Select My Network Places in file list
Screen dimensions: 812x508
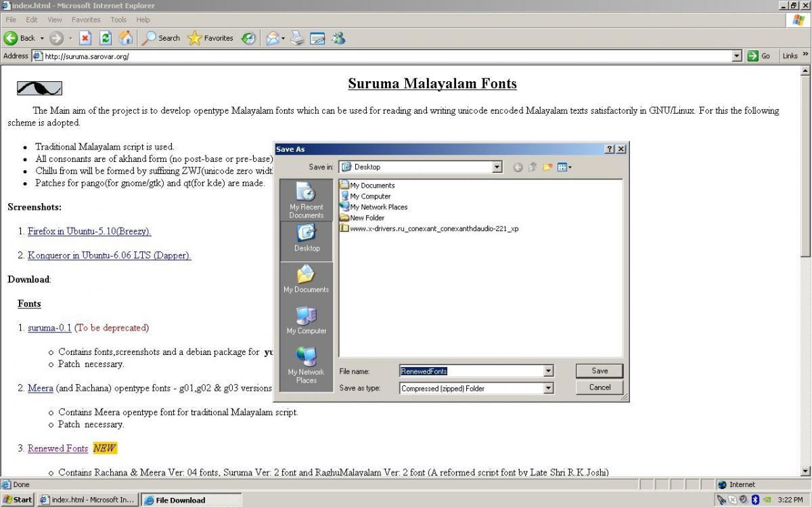(374, 207)
